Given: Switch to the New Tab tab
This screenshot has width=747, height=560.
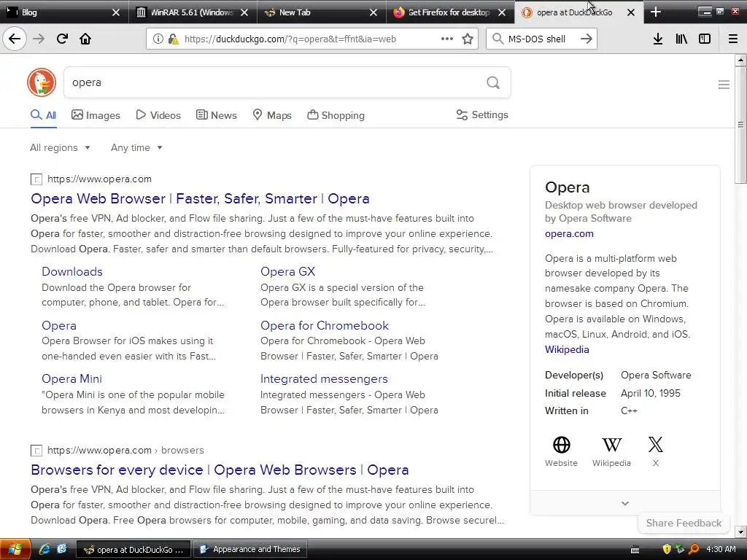Looking at the screenshot, I should click(321, 12).
